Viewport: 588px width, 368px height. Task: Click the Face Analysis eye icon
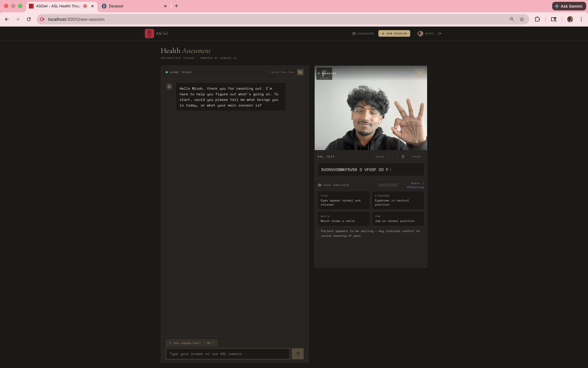319,185
